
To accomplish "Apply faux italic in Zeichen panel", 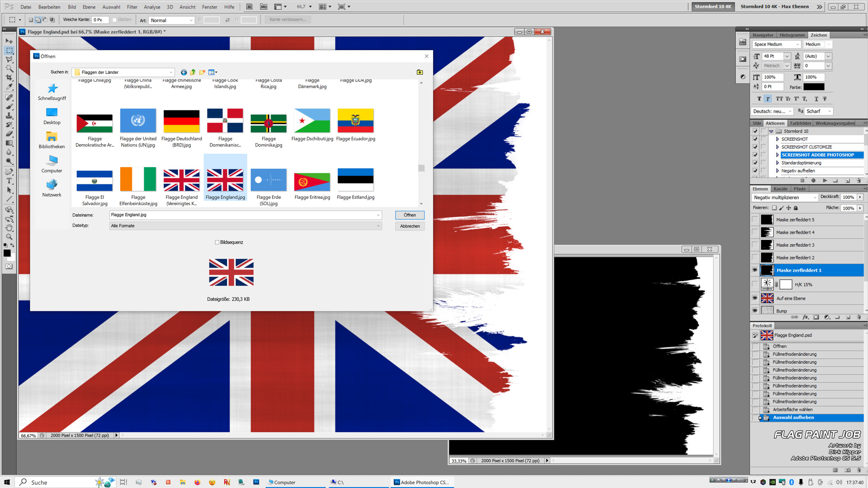I will (768, 99).
